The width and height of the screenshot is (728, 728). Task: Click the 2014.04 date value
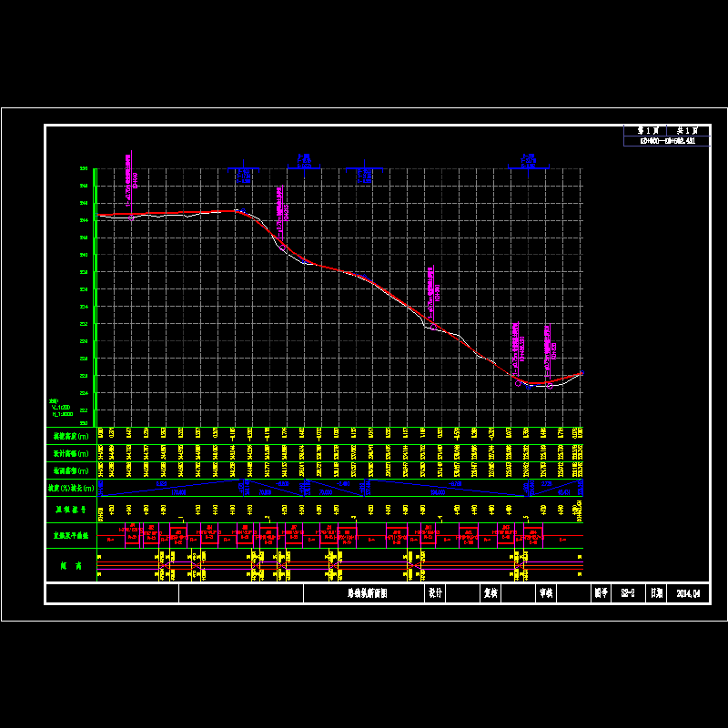click(x=690, y=593)
